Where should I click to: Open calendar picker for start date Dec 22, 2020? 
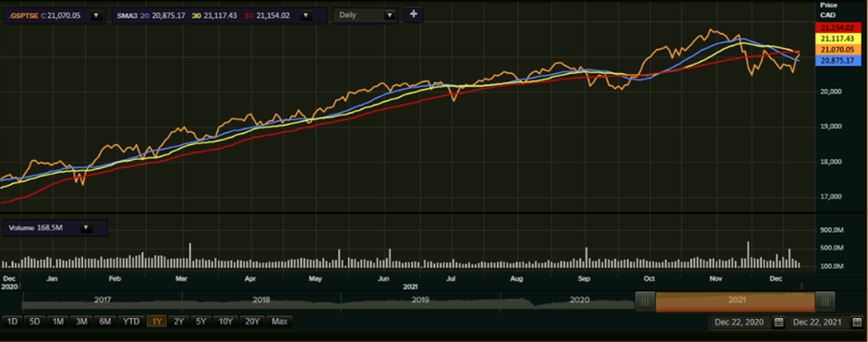tap(778, 322)
